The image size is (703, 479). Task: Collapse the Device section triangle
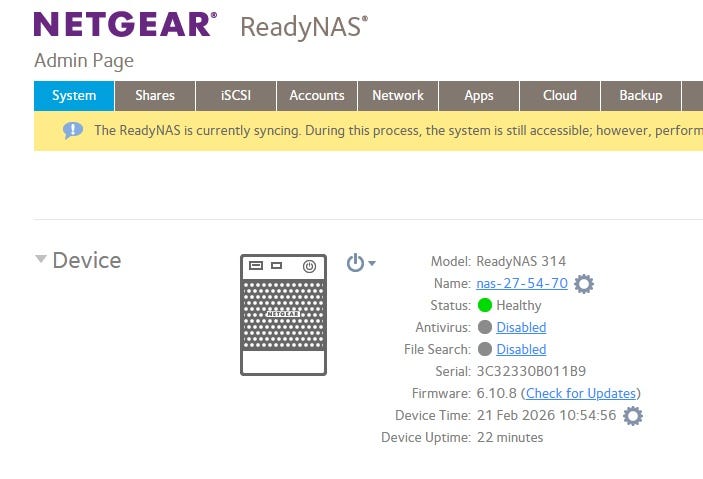click(x=41, y=259)
